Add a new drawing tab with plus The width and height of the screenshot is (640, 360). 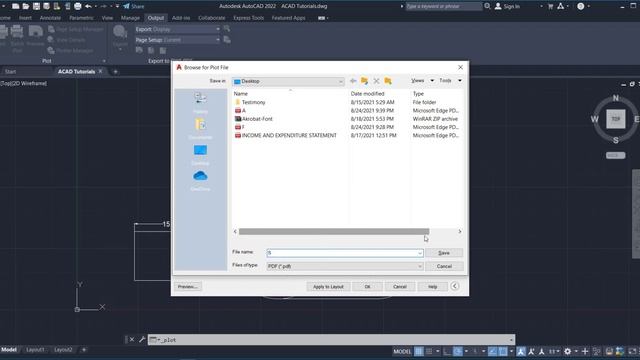pyautogui.click(x=116, y=71)
